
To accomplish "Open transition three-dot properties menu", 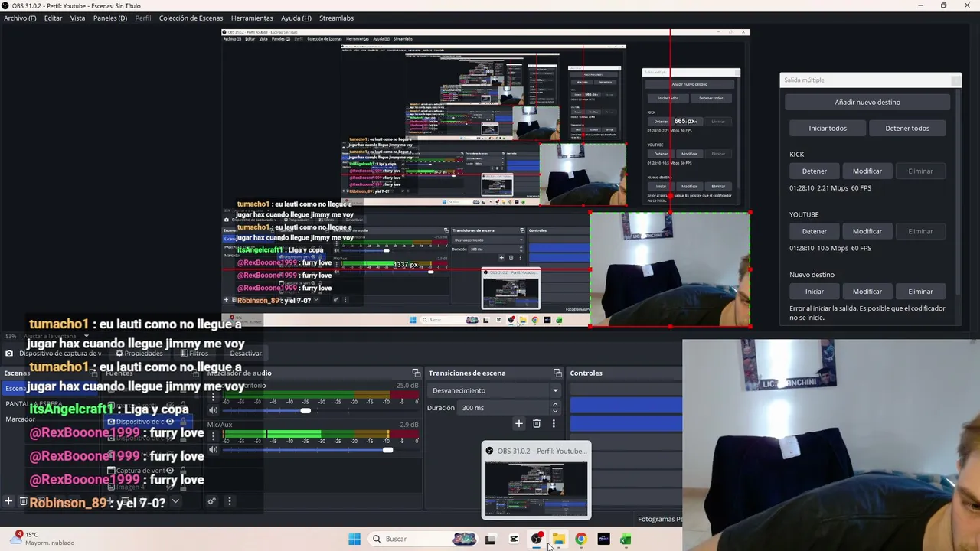I will [554, 423].
